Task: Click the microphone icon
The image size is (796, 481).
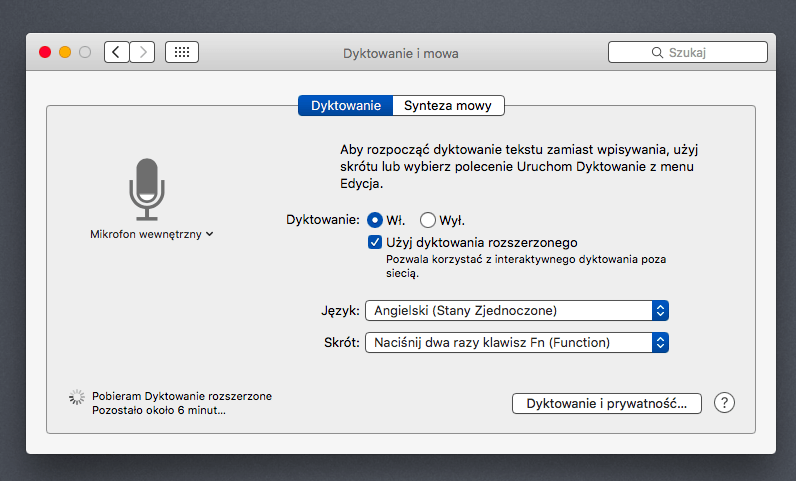Action: tap(147, 189)
